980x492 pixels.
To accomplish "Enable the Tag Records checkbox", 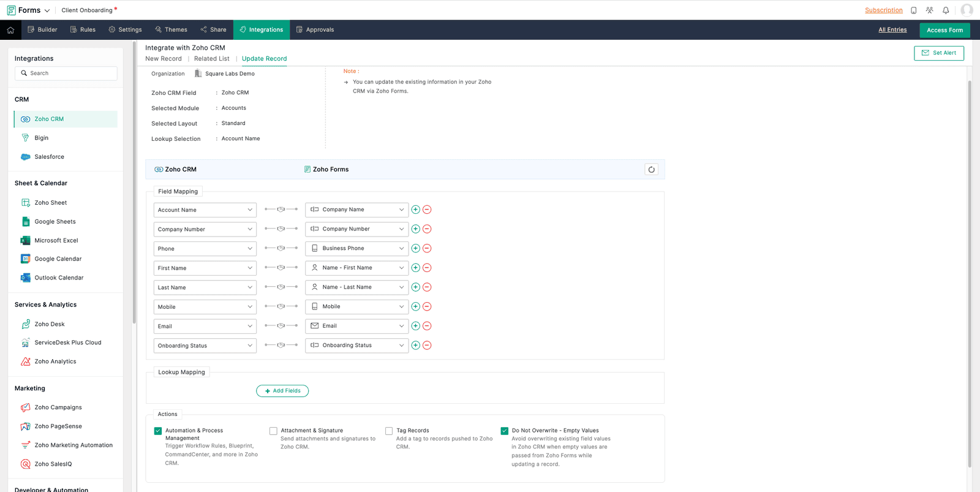I will pyautogui.click(x=389, y=431).
